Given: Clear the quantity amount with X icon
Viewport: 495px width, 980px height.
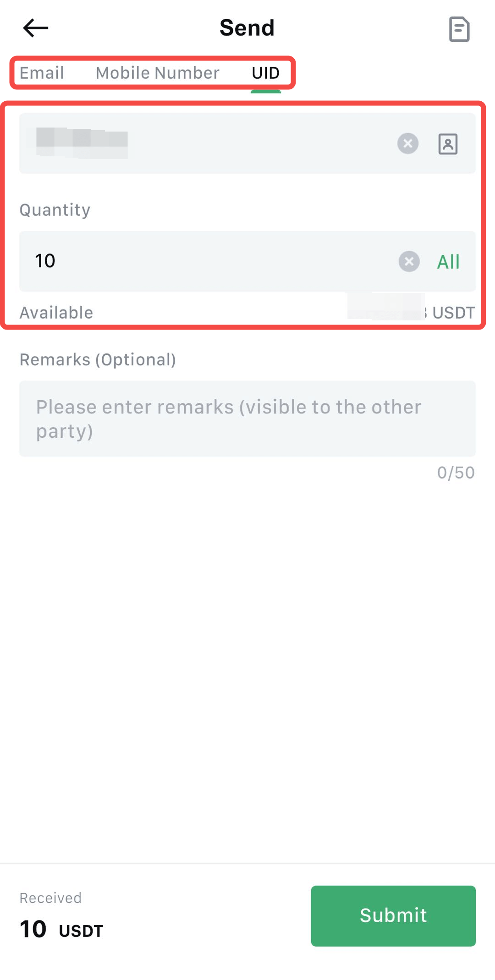Looking at the screenshot, I should (x=409, y=262).
